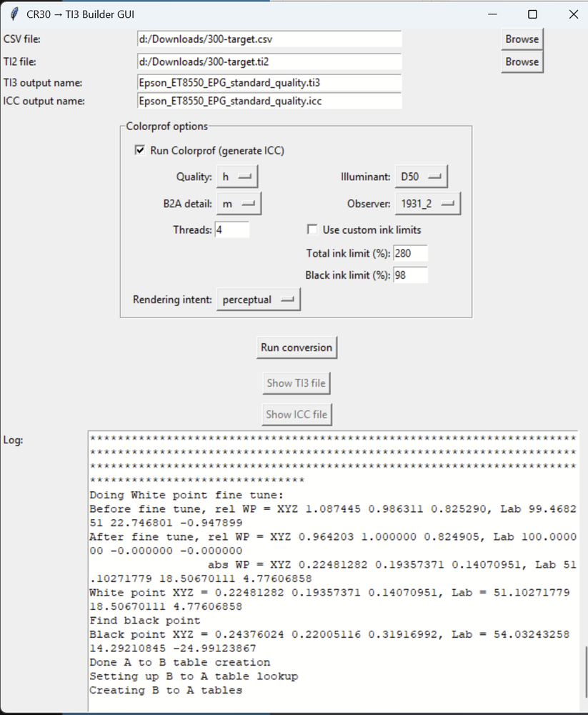Change the Rendering intent perceptual dropdown
The width and height of the screenshot is (588, 715).
(x=259, y=300)
